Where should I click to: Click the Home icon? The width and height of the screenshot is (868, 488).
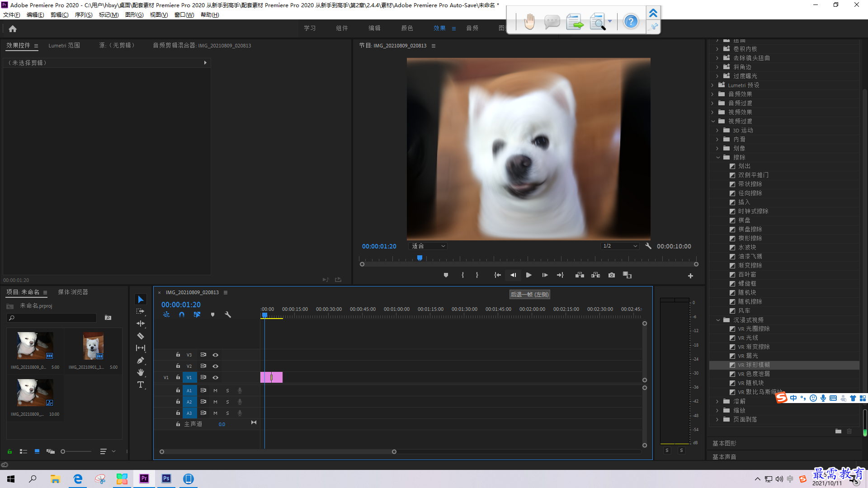[x=13, y=28]
